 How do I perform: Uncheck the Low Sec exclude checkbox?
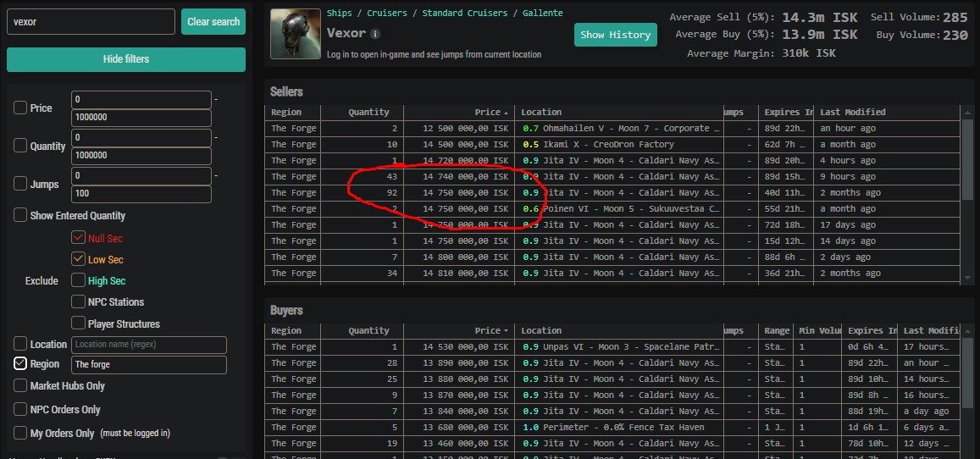click(78, 258)
